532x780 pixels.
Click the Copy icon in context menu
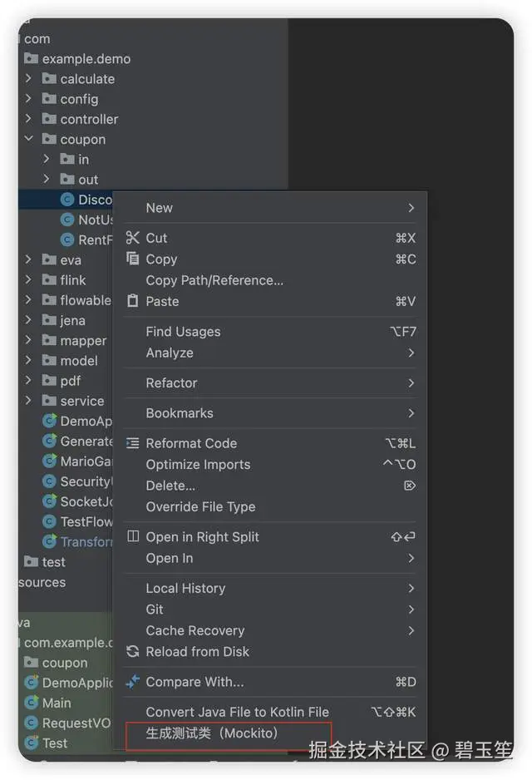coord(132,259)
